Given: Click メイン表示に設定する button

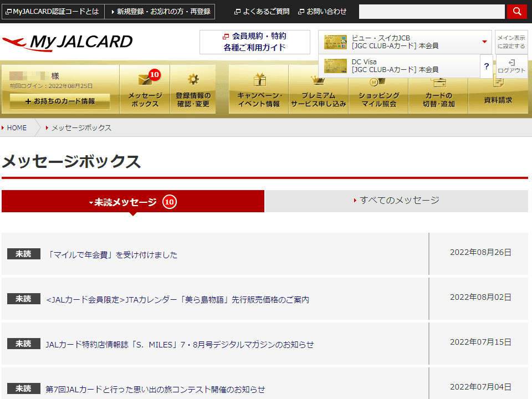Looking at the screenshot, I should (511, 42).
